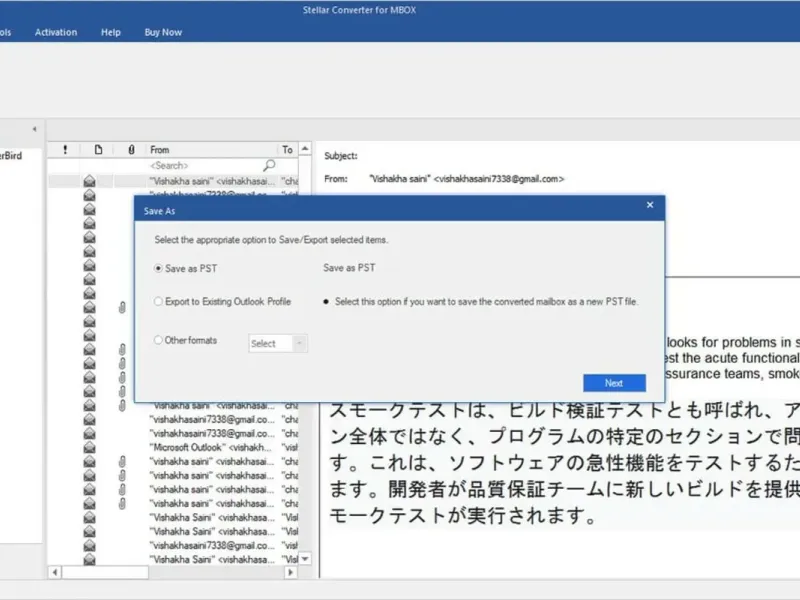
Task: Choose Export to Existing Outlook Profile option
Action: point(158,302)
